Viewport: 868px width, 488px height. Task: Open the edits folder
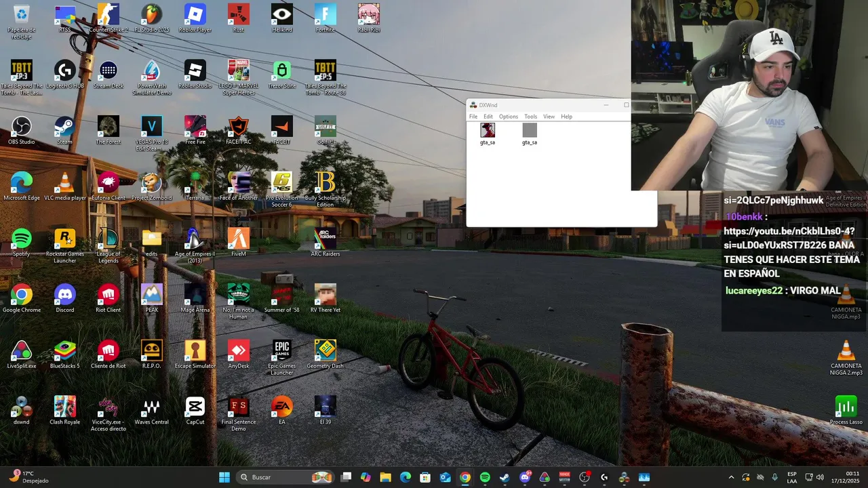pyautogui.click(x=152, y=243)
